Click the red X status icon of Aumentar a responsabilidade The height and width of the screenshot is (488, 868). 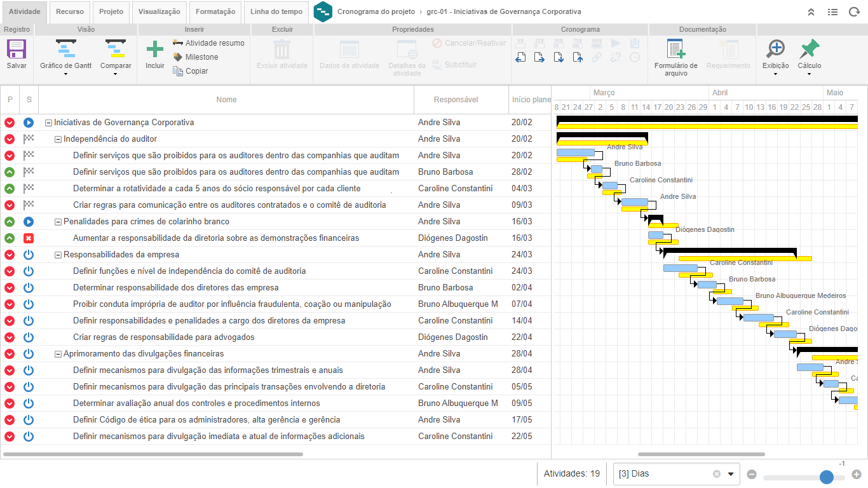click(x=29, y=238)
